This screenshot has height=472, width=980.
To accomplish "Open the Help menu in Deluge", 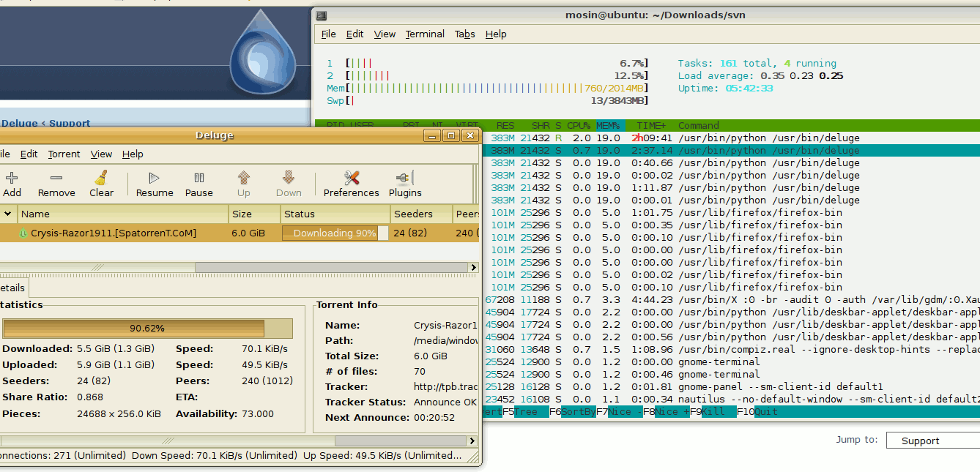I will 133,154.
